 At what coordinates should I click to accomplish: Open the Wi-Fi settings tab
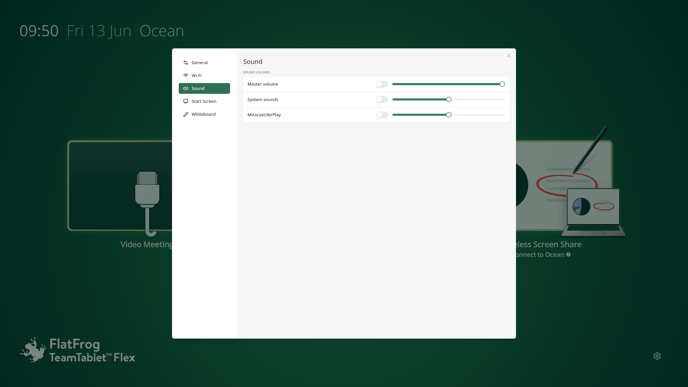tap(204, 75)
